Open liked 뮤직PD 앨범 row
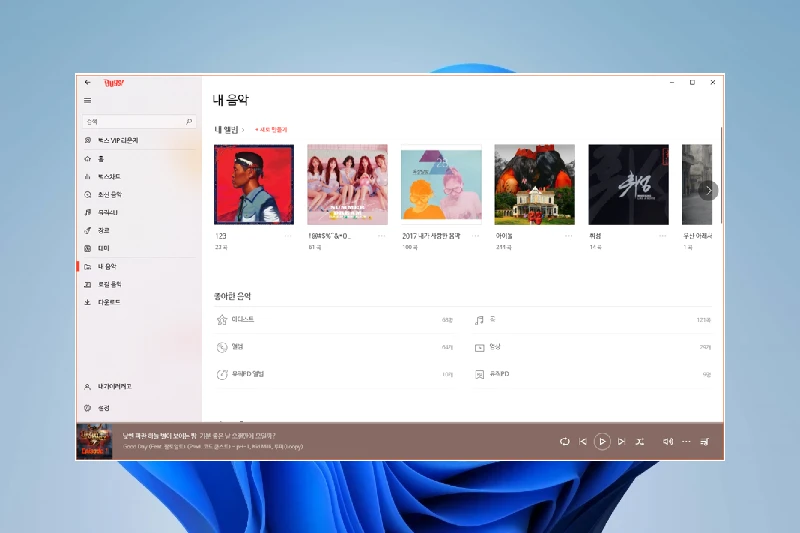Viewport: 800px width, 533px height. click(x=334, y=374)
